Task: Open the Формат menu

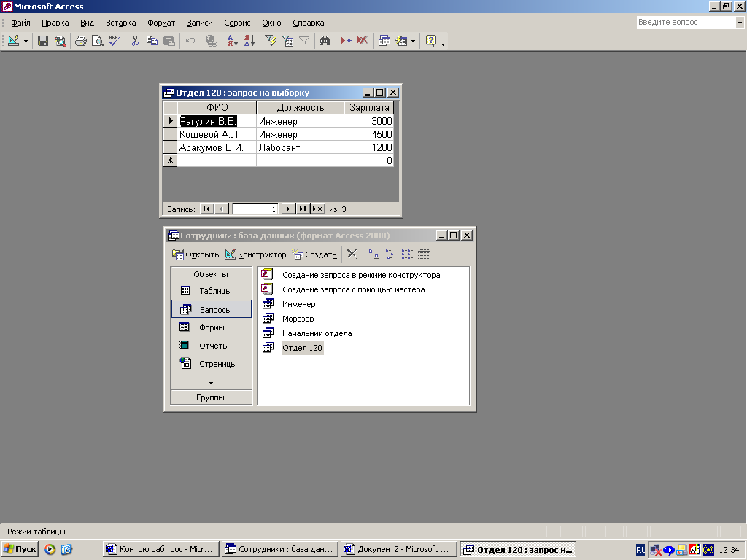Action: [x=161, y=23]
